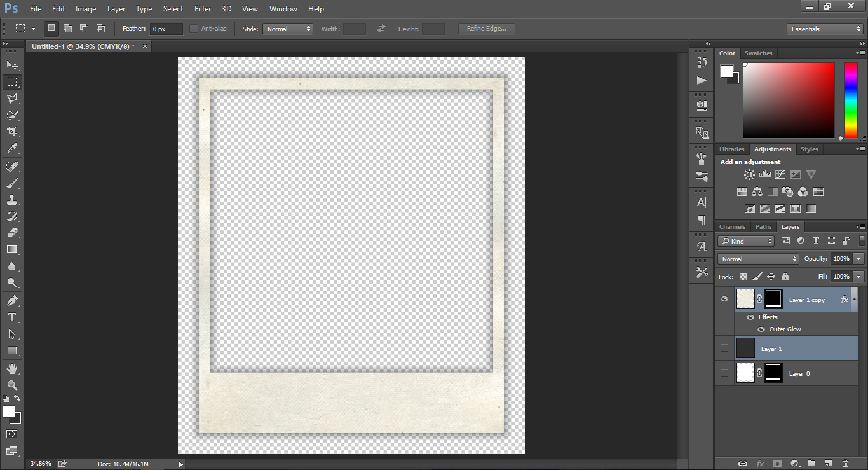Toggle Quick Mask mode
Screen dimensions: 868x470
click(x=12, y=434)
